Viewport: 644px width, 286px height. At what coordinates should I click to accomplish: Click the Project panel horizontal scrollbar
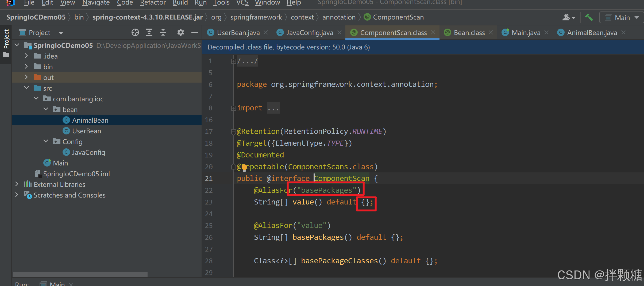tap(80, 275)
